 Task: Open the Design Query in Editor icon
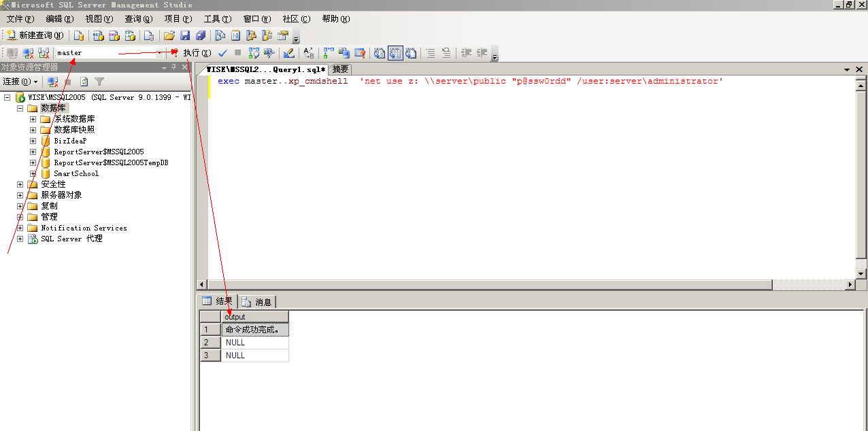(289, 53)
